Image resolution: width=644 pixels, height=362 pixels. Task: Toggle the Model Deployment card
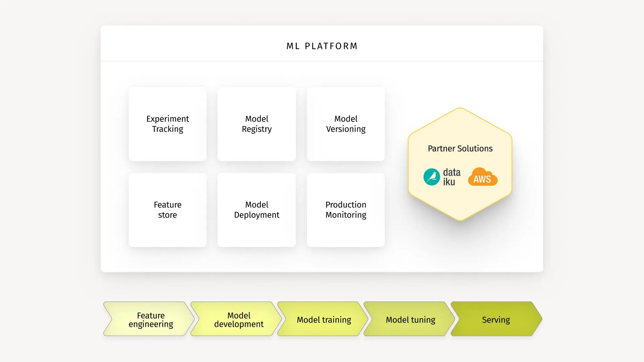(x=256, y=210)
